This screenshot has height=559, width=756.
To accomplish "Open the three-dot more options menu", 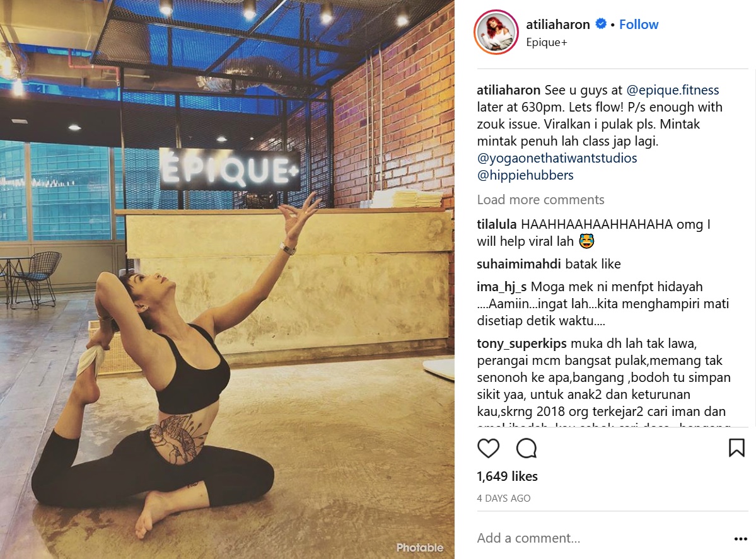I will pos(740,539).
